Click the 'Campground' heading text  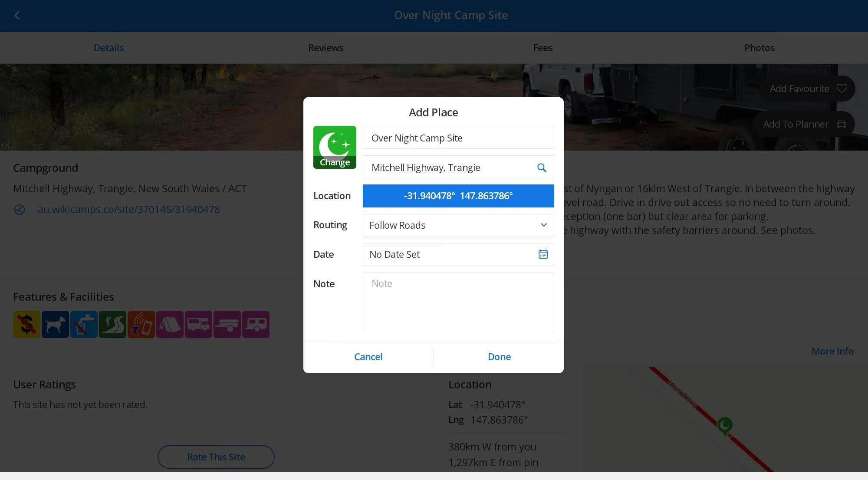(x=46, y=168)
